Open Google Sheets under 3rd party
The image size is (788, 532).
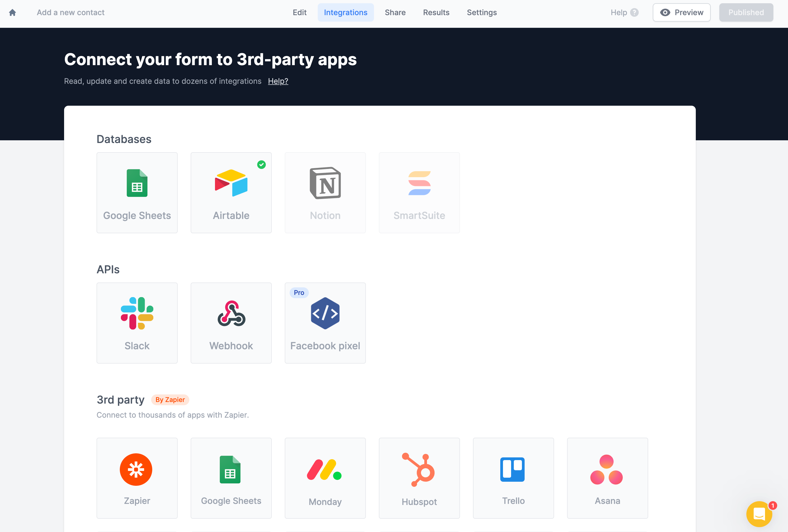point(231,478)
